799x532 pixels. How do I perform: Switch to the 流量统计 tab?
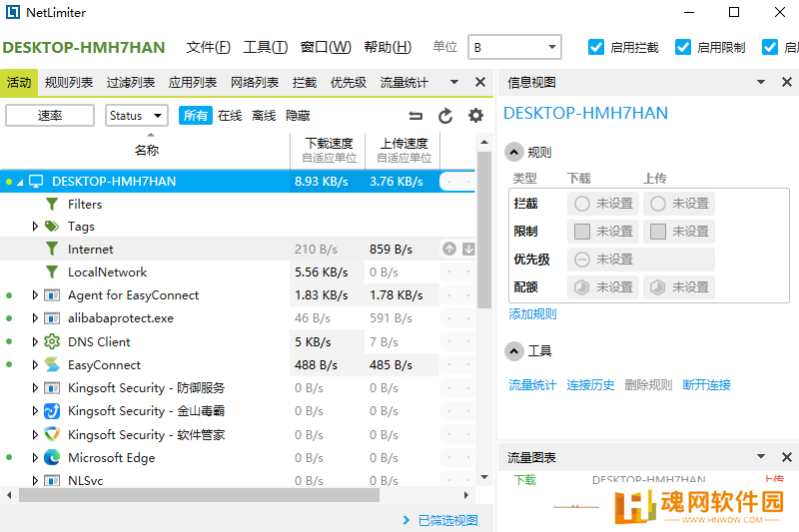pyautogui.click(x=404, y=83)
